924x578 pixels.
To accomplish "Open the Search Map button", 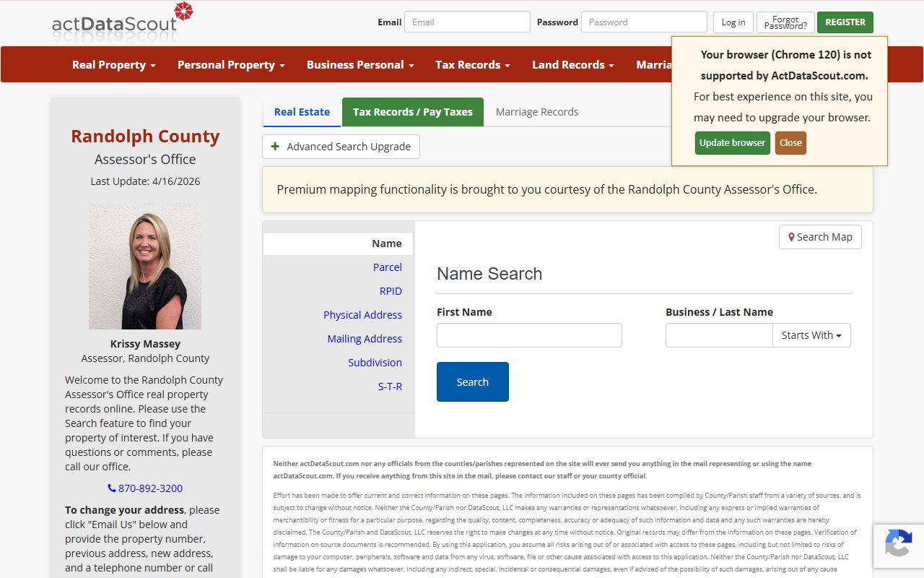I will [820, 237].
